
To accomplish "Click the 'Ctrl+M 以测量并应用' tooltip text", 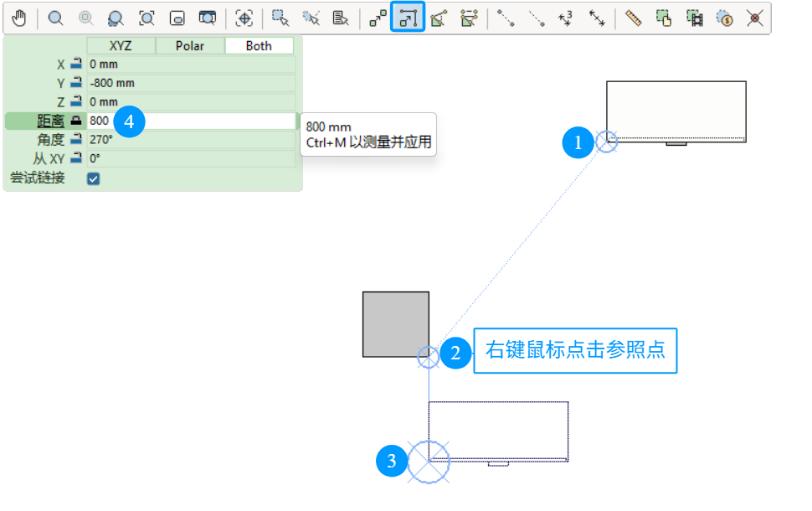I will [368, 142].
